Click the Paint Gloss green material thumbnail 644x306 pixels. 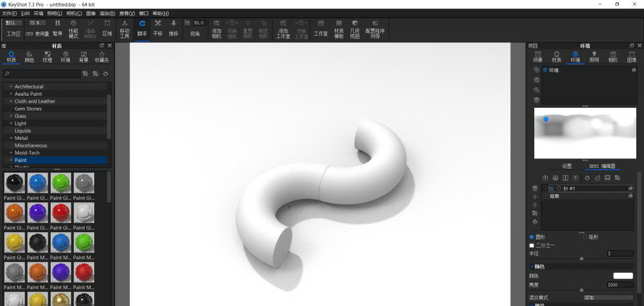pos(61,183)
